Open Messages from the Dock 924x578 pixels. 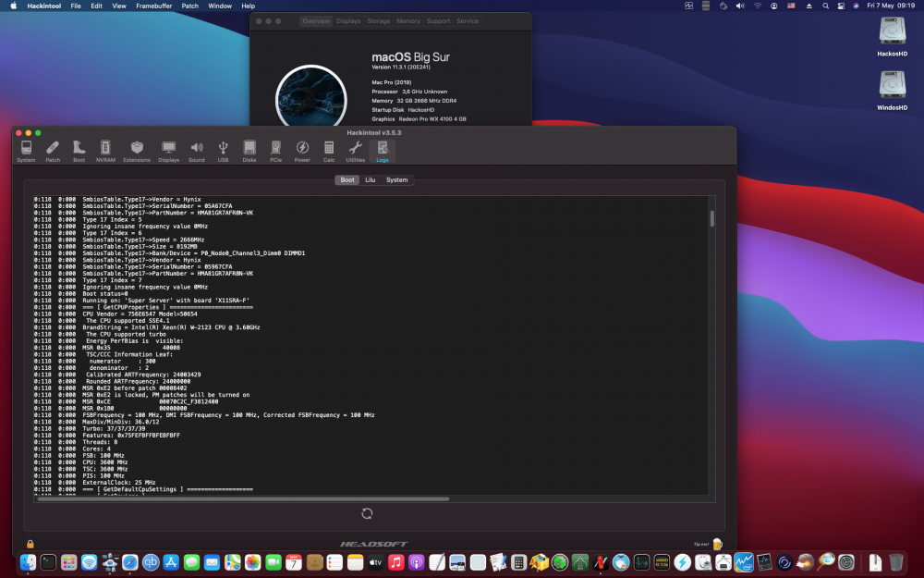(x=191, y=562)
